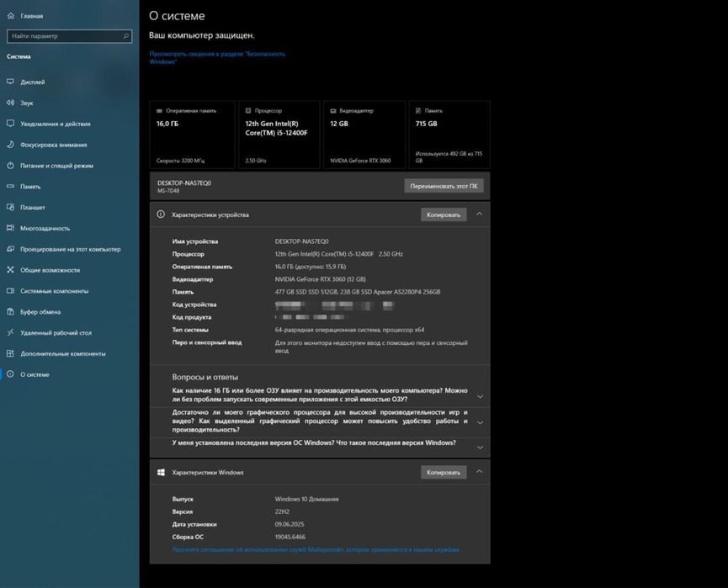Viewport: 728px width, 588px height.
Task: Click the search magnifier icon in sidebar
Action: click(x=125, y=35)
